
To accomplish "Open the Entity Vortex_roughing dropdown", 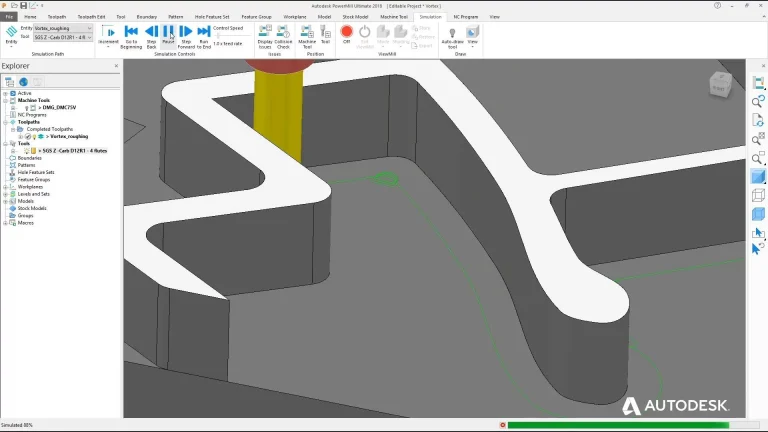I will coord(63,28).
